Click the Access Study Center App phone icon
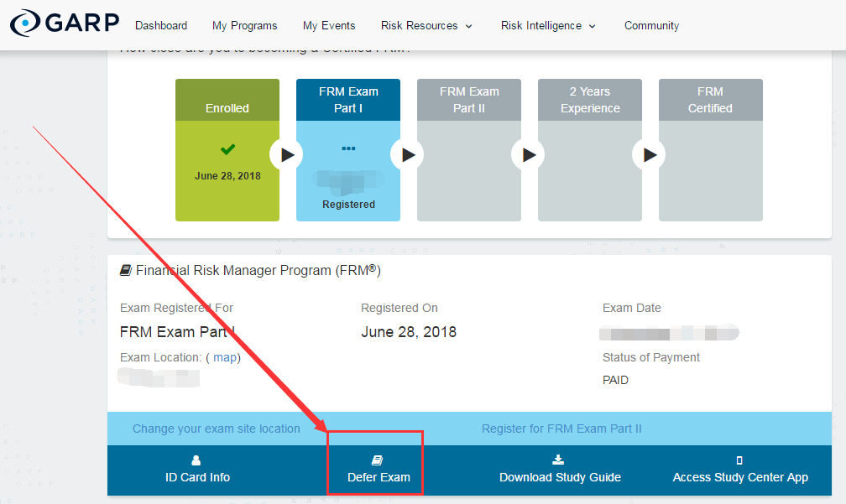This screenshot has width=846, height=504. 739,460
